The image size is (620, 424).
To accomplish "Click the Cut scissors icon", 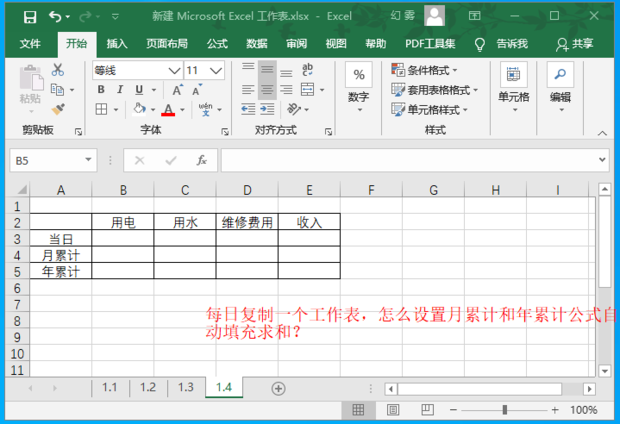I will (58, 70).
